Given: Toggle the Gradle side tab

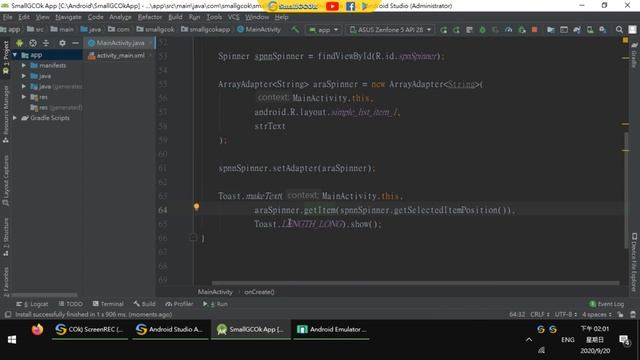Looking at the screenshot, I should pyautogui.click(x=634, y=56).
